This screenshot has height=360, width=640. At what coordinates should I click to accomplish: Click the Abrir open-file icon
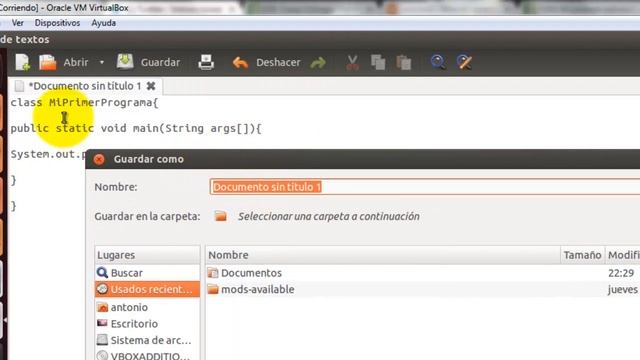pos(47,62)
